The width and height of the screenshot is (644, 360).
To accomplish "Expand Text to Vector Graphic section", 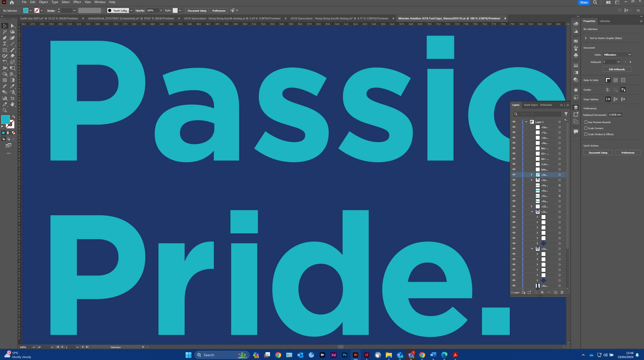I will point(586,38).
